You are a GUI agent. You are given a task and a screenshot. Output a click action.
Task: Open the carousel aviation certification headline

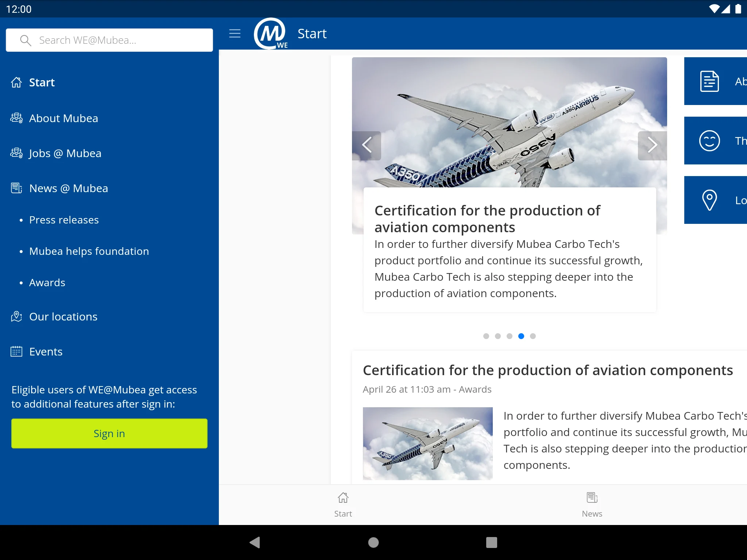[x=487, y=219]
